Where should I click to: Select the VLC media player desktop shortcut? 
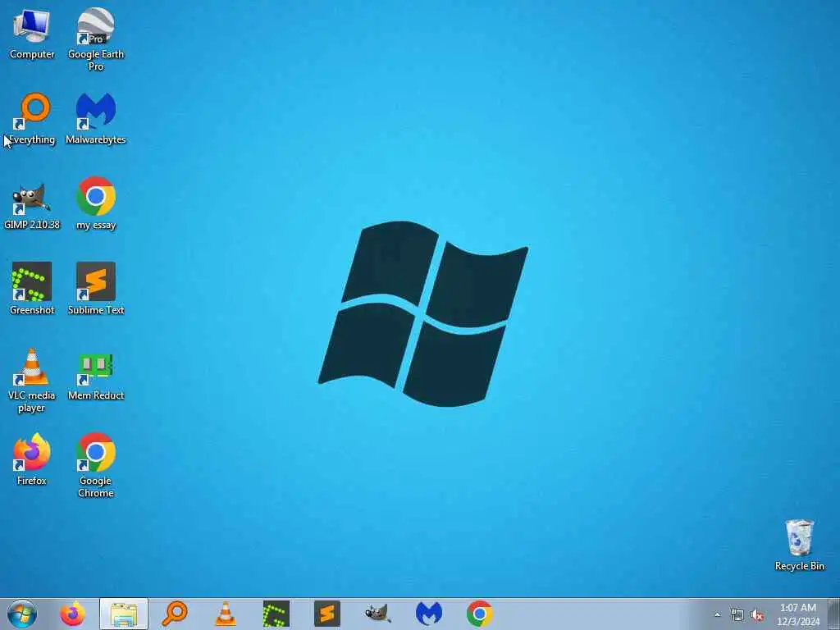[32, 381]
